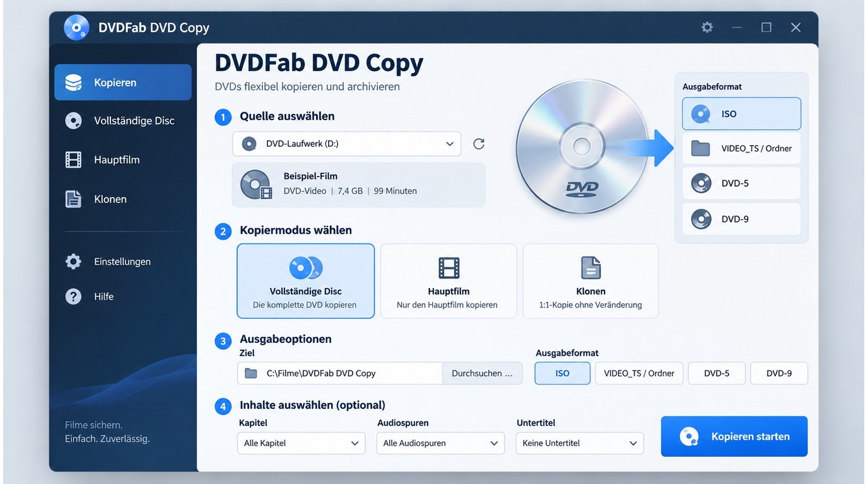The width and height of the screenshot is (868, 484).
Task: Open the Alle Kapitel dropdown
Action: pyautogui.click(x=302, y=443)
